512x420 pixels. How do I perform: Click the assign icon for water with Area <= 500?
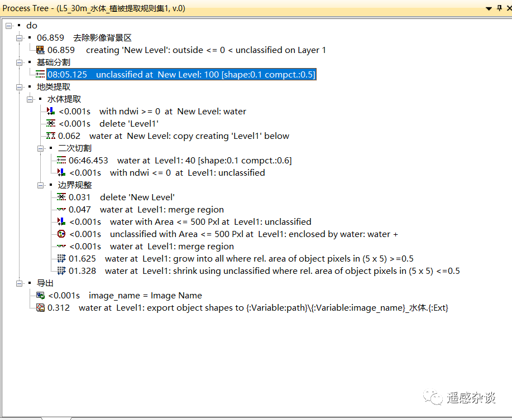click(x=61, y=222)
